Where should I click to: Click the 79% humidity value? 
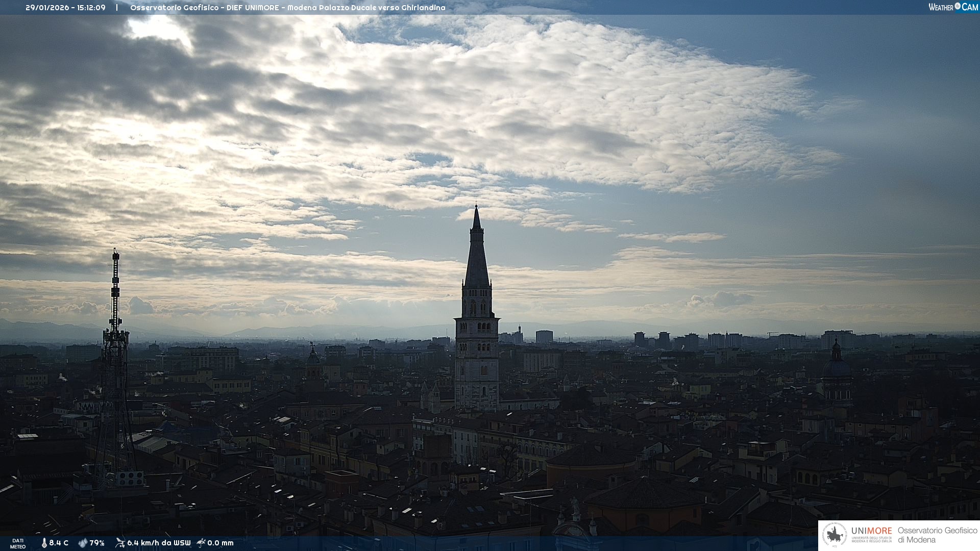(x=97, y=543)
